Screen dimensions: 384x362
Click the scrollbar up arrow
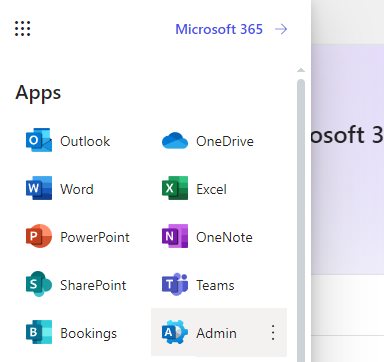(301, 70)
